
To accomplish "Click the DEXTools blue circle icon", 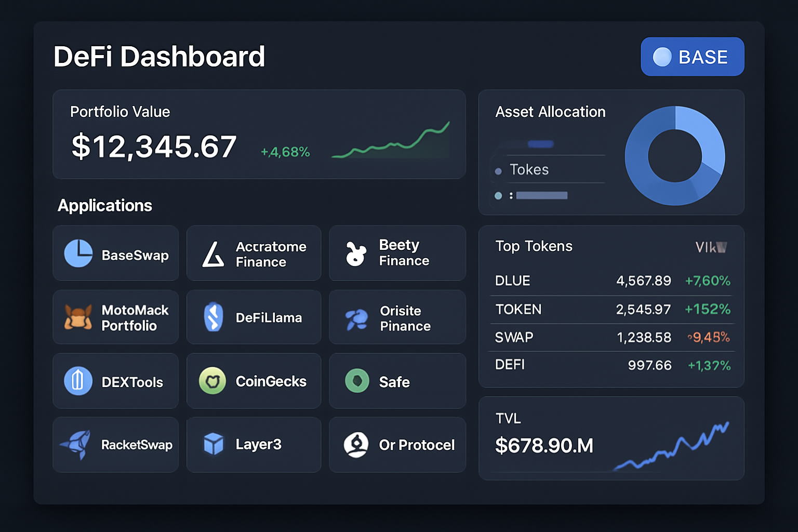I will (78, 381).
